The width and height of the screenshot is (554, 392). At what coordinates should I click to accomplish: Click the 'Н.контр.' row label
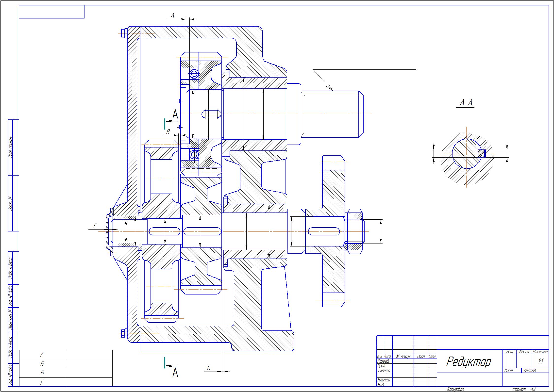point(384,380)
